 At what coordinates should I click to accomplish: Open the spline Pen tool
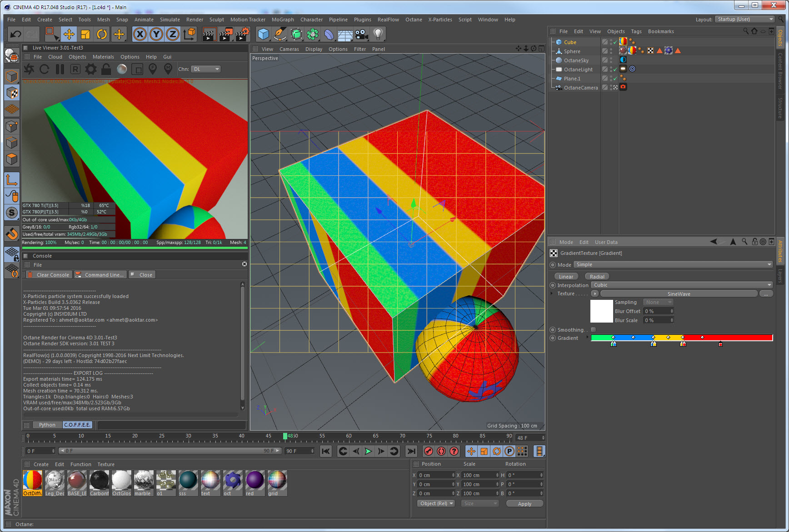click(x=280, y=34)
